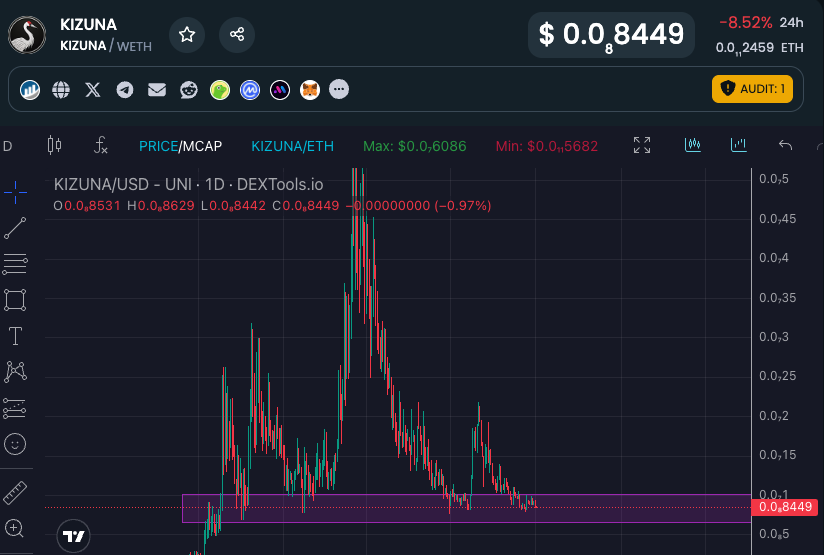Click the -8.52% 24h change value

coord(745,23)
